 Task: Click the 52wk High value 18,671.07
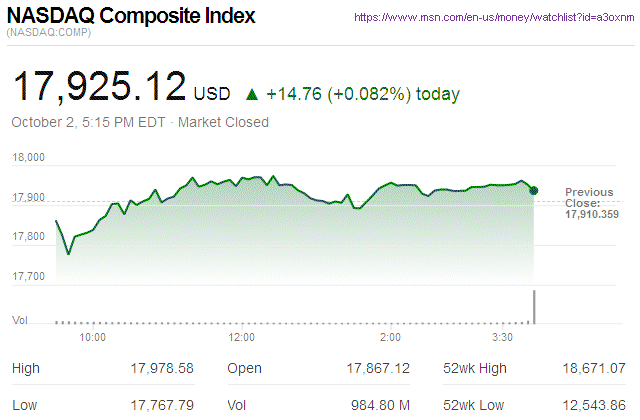[x=594, y=369]
